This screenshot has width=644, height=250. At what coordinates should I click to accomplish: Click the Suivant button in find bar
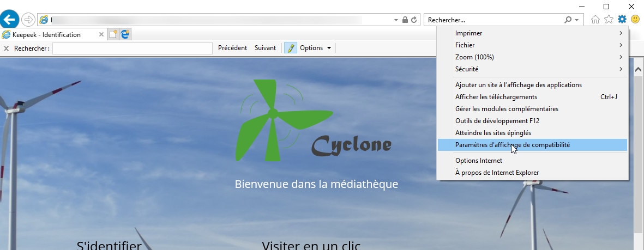tap(266, 48)
